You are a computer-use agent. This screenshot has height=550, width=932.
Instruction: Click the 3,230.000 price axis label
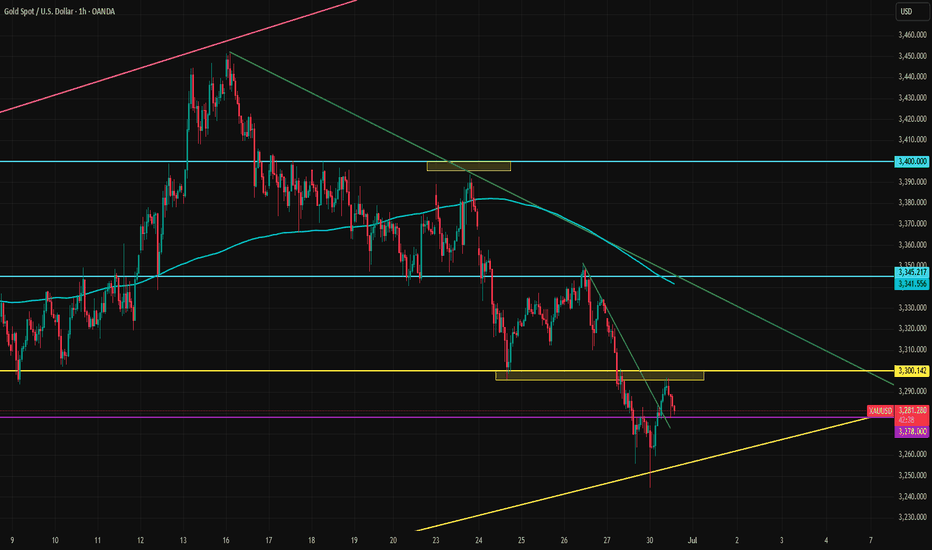pos(912,517)
